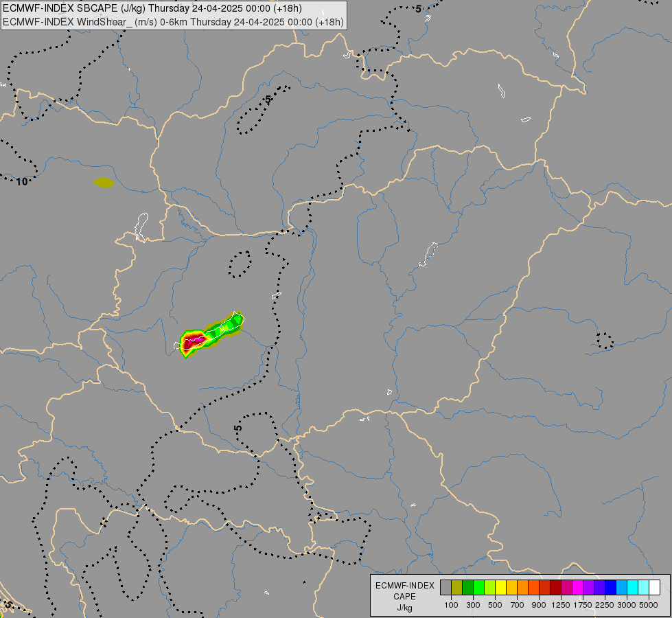Select the olive legend swatch after 100
The width and height of the screenshot is (672, 618).
point(457,587)
